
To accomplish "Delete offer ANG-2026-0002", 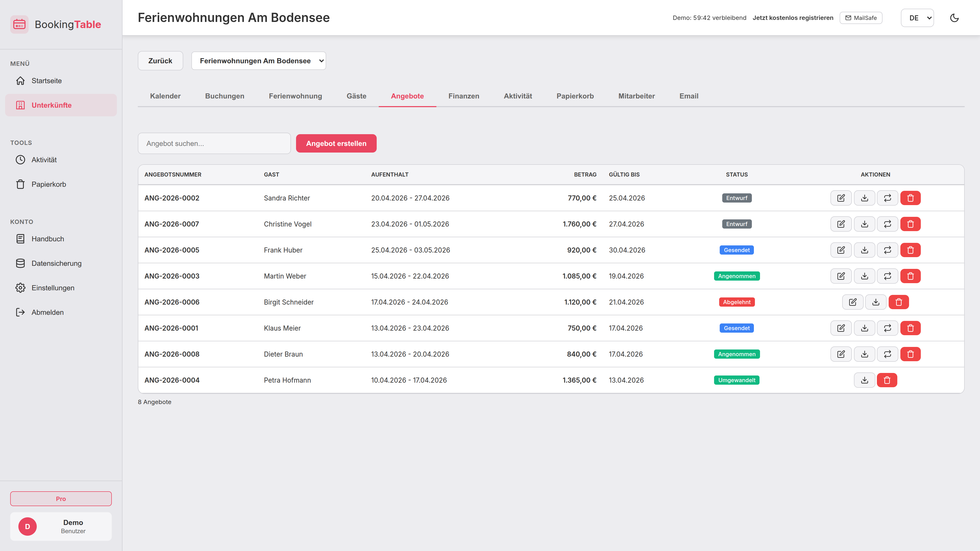I will click(x=910, y=198).
